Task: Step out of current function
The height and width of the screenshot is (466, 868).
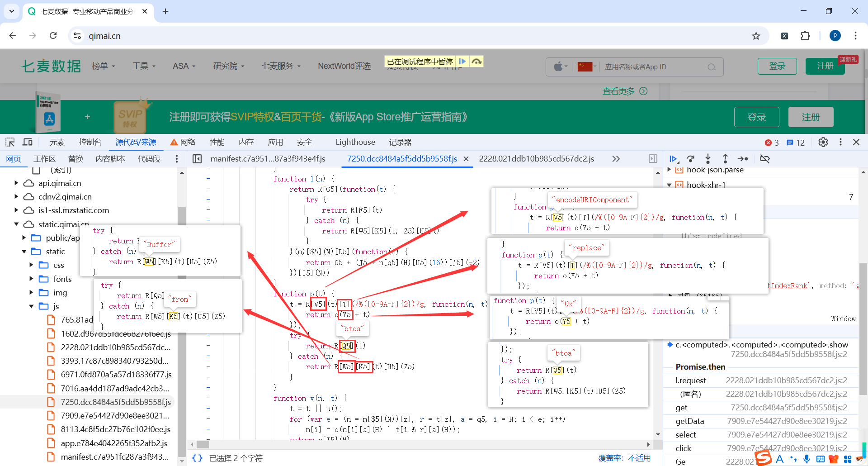Action: [x=725, y=159]
